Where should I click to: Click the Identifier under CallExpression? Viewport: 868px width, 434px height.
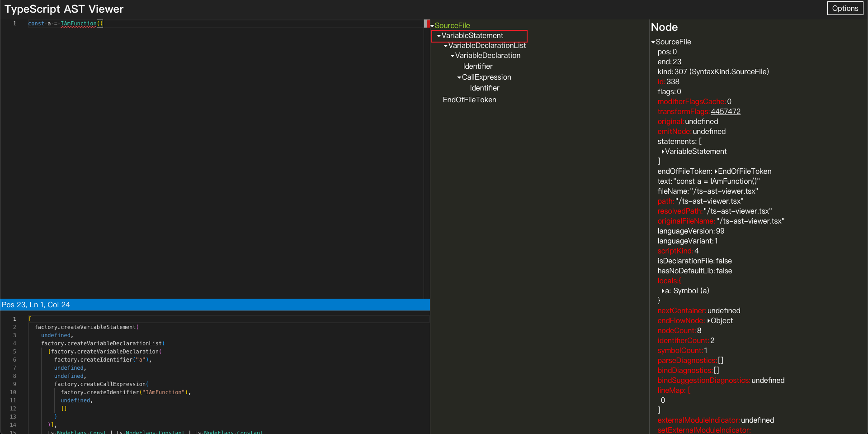[484, 88]
